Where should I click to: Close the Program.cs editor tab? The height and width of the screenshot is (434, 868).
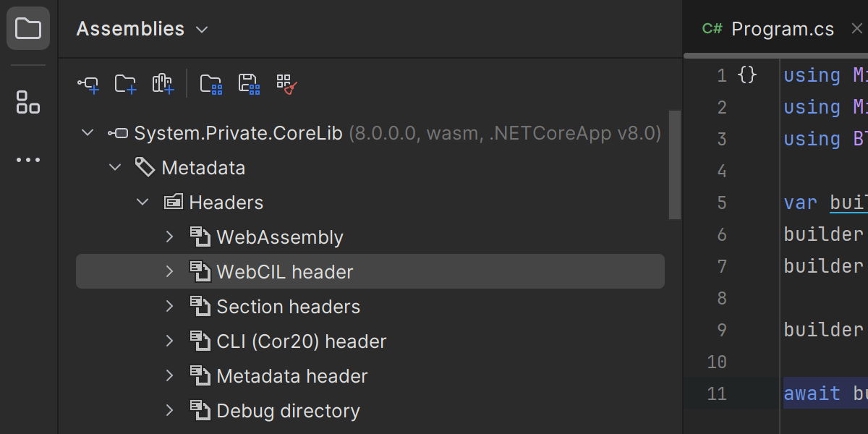point(857,29)
